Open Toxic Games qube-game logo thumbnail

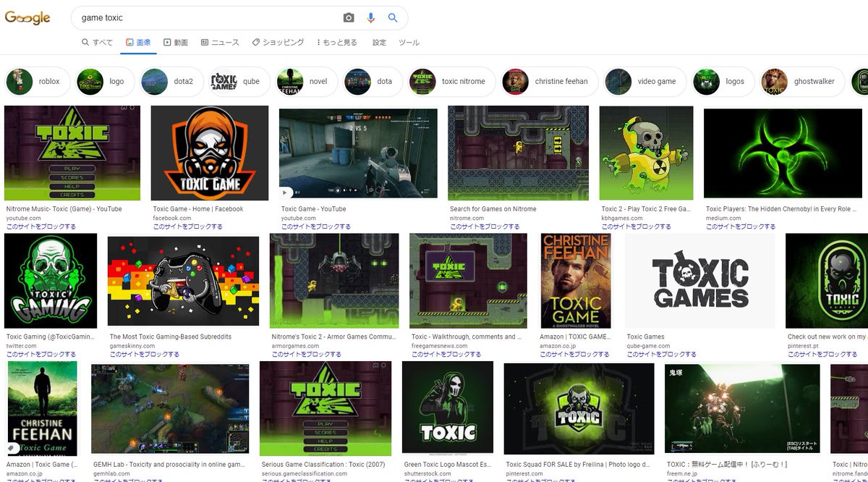(x=699, y=281)
